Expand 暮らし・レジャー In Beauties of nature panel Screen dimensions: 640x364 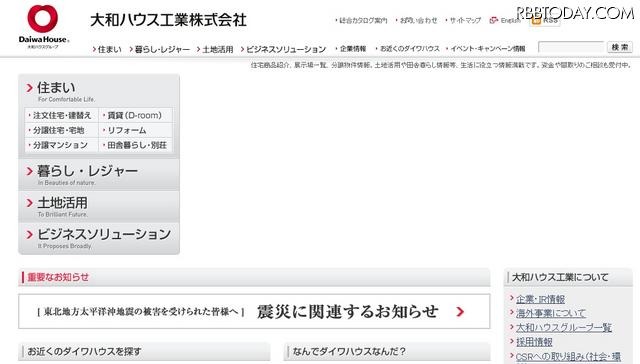click(x=99, y=175)
